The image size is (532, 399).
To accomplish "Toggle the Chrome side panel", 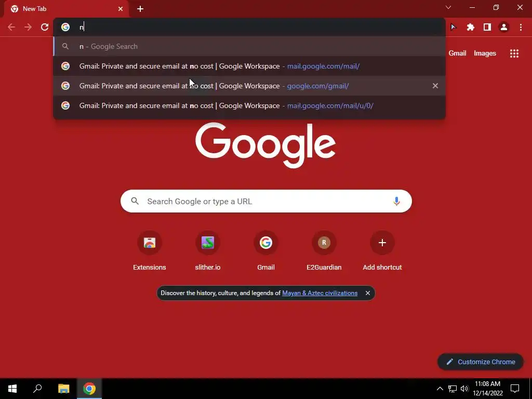I will coord(487,27).
